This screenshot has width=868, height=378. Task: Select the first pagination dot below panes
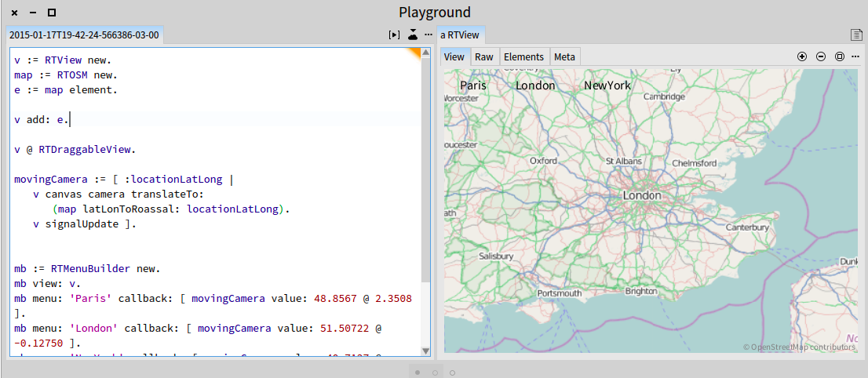[x=418, y=372]
